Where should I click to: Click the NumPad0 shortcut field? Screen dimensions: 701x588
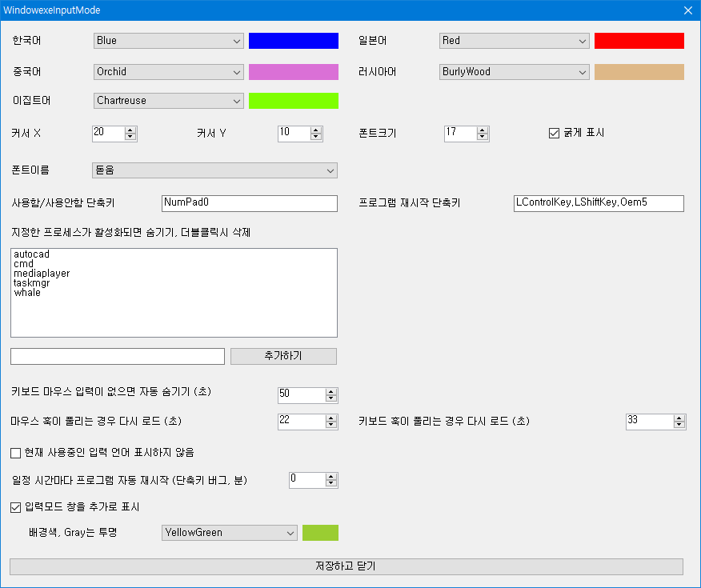coord(250,203)
